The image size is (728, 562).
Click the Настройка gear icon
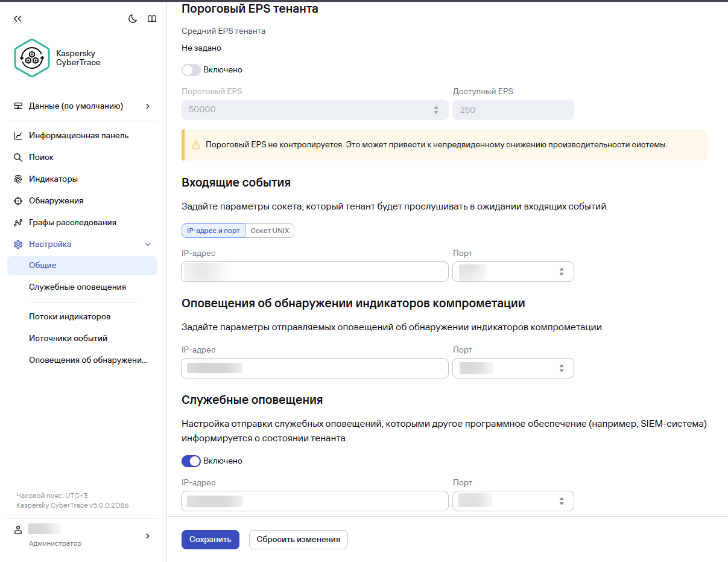[17, 244]
